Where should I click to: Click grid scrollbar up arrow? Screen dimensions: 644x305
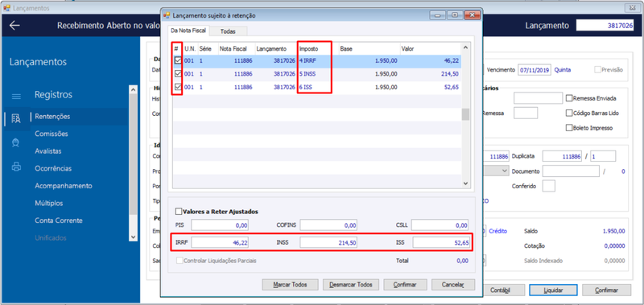point(465,47)
